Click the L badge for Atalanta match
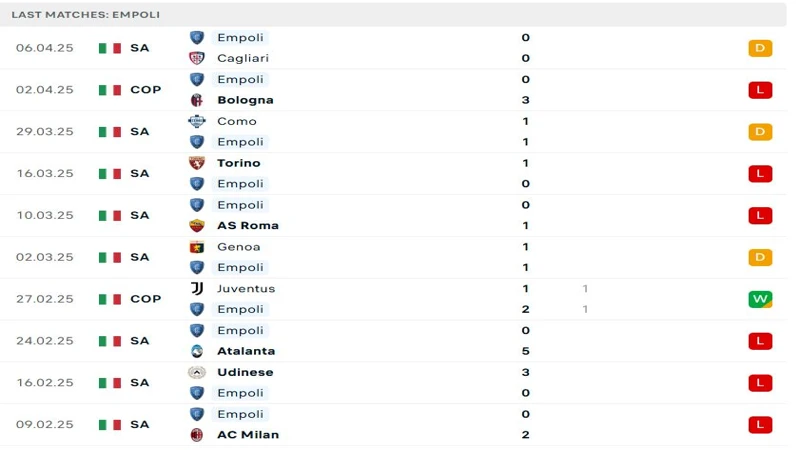 point(760,341)
